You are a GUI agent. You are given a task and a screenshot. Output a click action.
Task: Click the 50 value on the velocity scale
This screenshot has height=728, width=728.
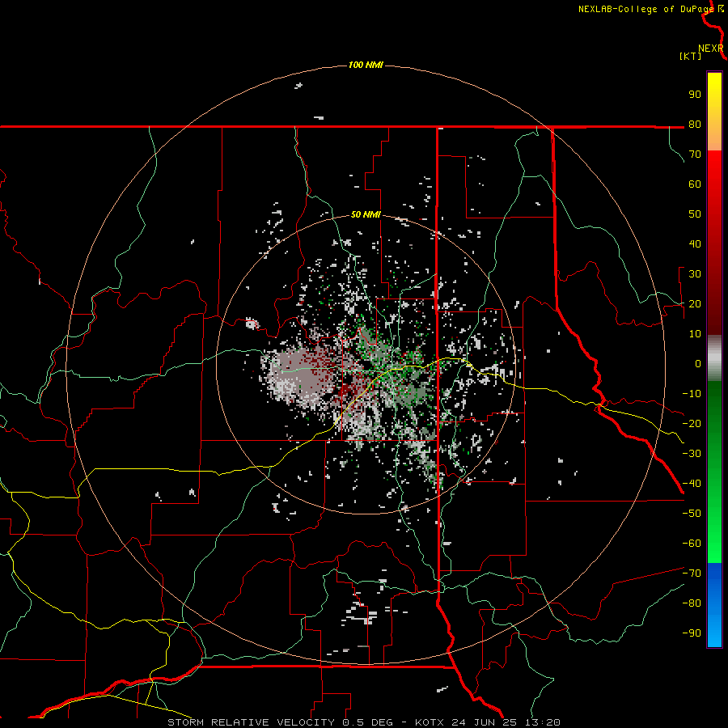(695, 214)
